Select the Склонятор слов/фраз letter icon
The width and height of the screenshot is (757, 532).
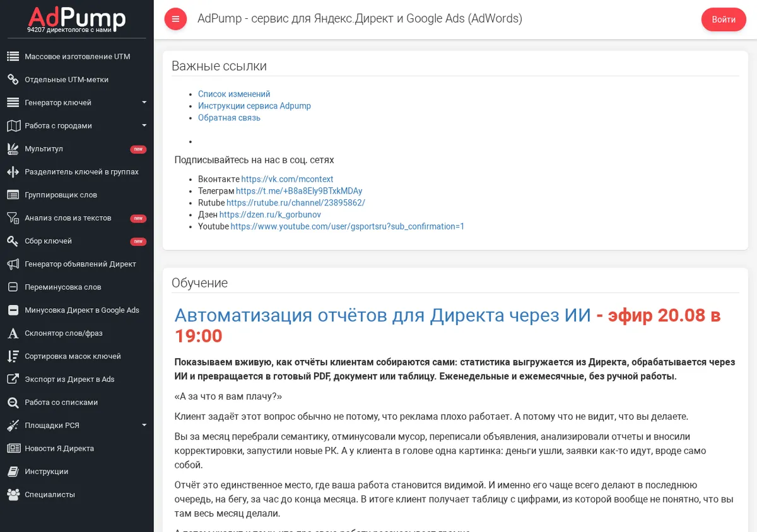pos(13,333)
